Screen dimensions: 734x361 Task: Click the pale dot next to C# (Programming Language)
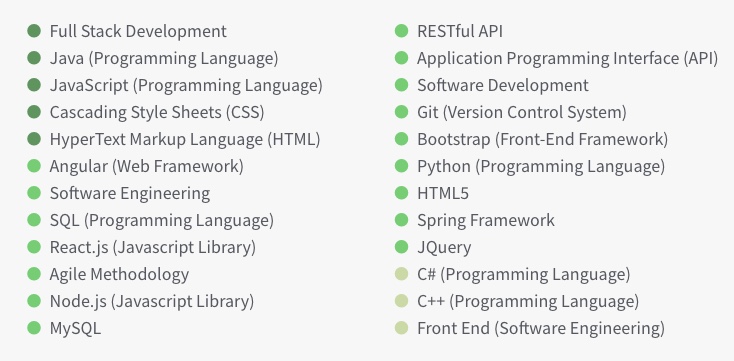point(402,274)
